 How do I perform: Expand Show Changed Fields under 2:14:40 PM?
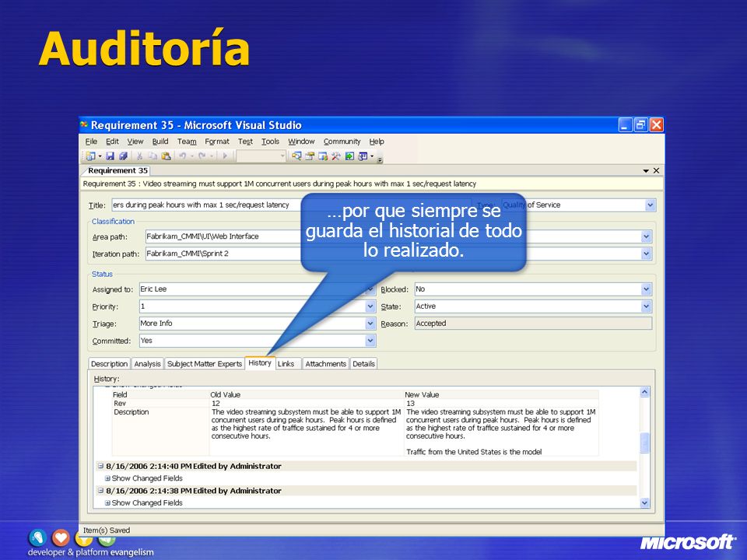[107, 478]
